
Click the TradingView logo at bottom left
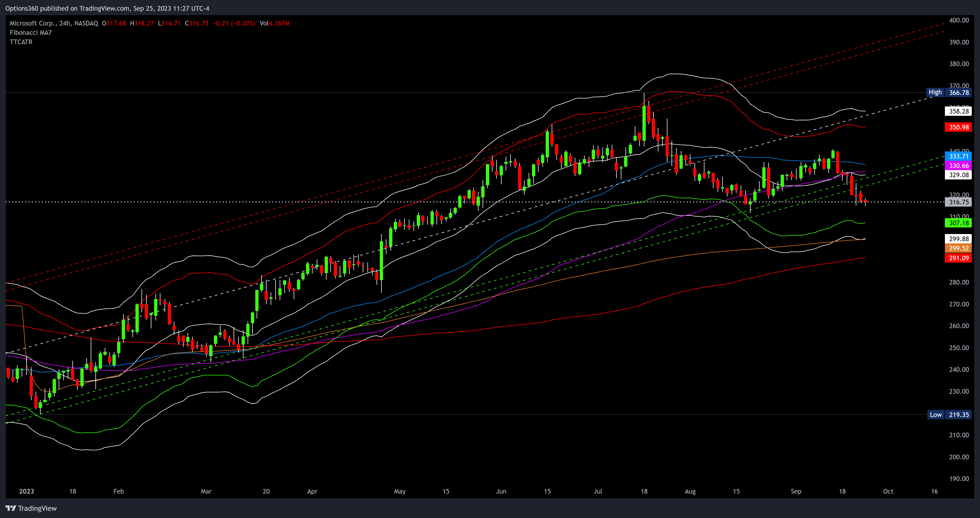point(31,508)
